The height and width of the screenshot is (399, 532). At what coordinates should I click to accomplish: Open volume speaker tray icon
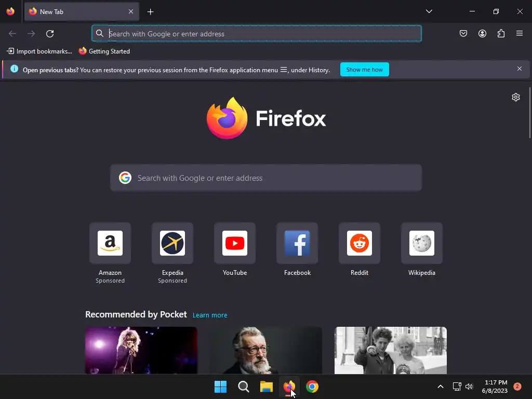coord(469,387)
